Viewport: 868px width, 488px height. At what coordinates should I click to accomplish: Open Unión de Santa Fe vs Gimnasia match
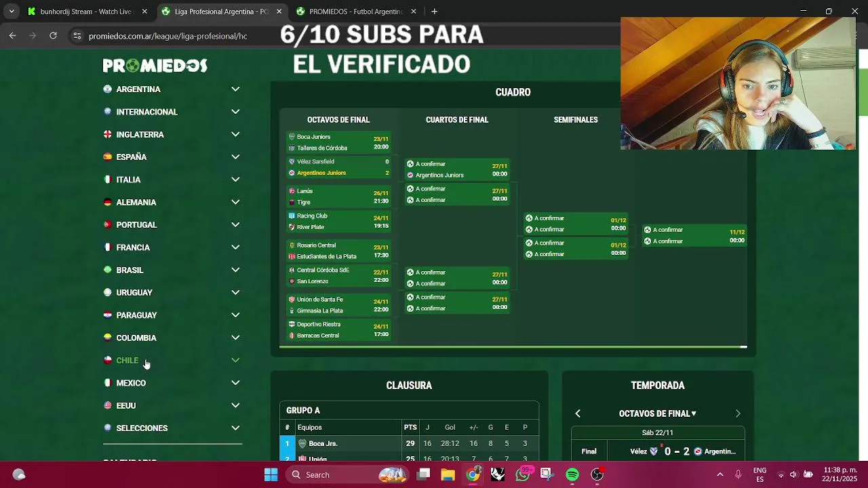[x=338, y=305]
